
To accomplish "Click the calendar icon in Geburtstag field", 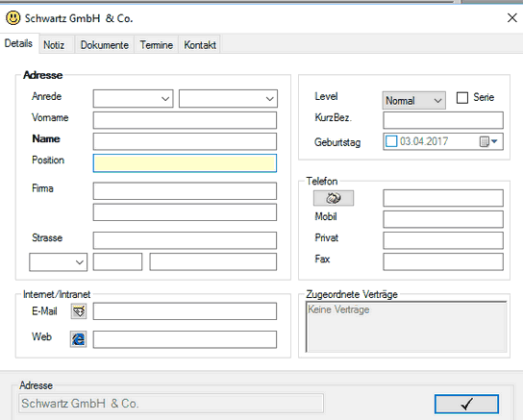I will pos(484,141).
